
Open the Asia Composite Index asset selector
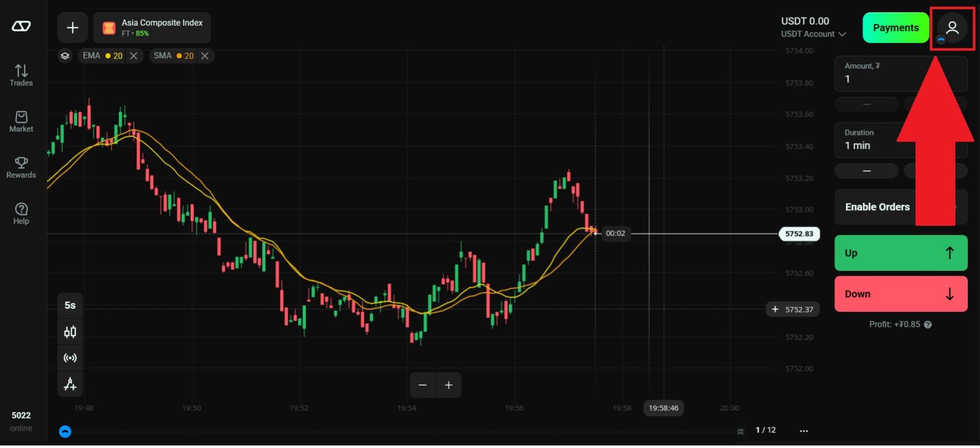coord(153,28)
